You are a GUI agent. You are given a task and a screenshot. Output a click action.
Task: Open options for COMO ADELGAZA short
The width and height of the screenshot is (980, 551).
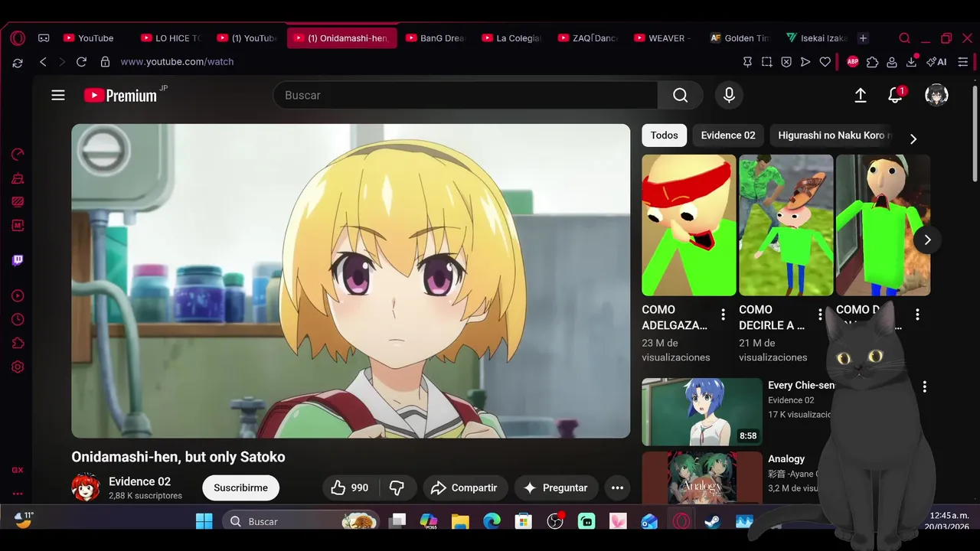[723, 314]
